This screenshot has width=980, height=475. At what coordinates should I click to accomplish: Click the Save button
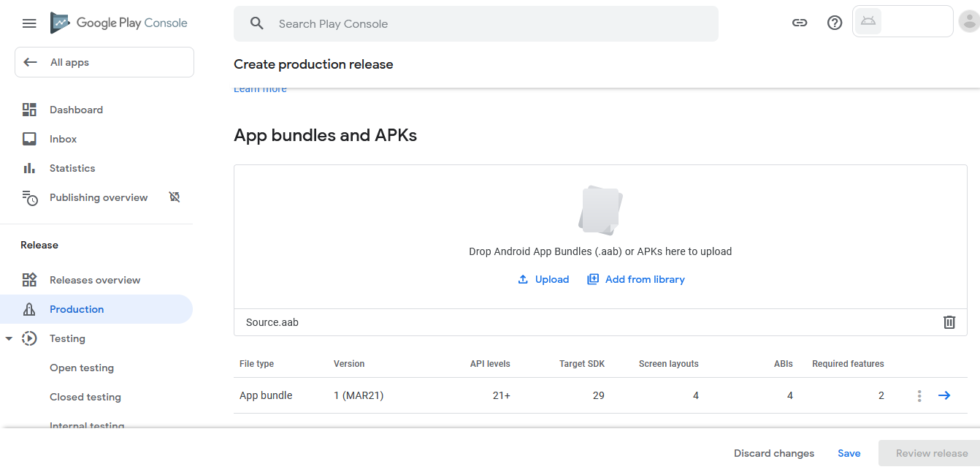point(849,453)
